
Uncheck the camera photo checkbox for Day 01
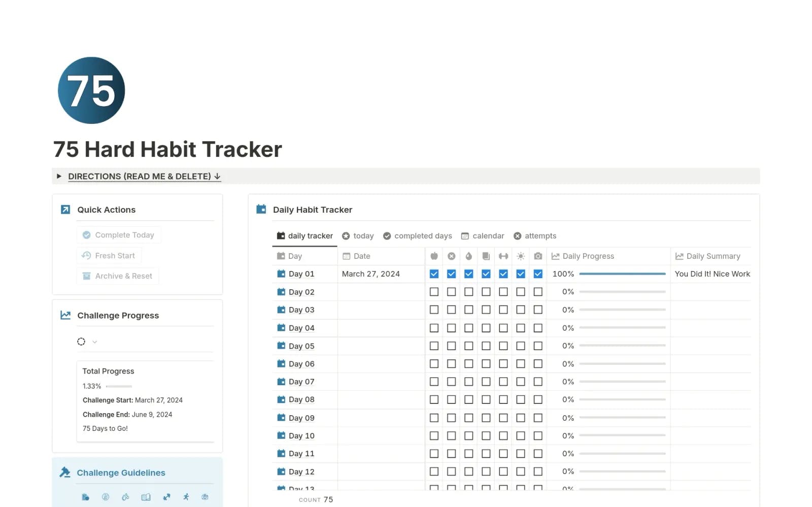click(538, 274)
